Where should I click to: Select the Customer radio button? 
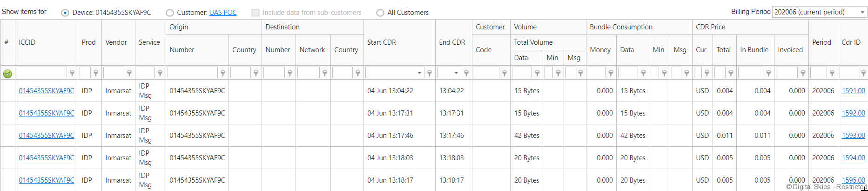(170, 13)
